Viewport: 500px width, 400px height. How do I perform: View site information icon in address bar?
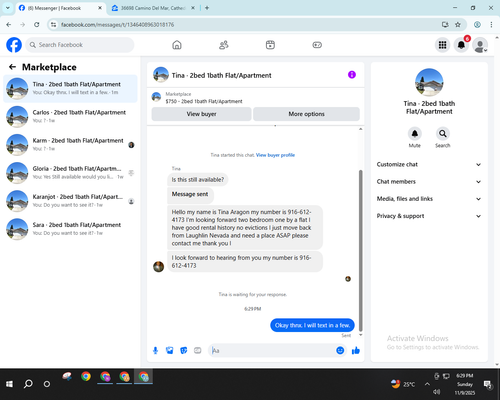[x=53, y=25]
